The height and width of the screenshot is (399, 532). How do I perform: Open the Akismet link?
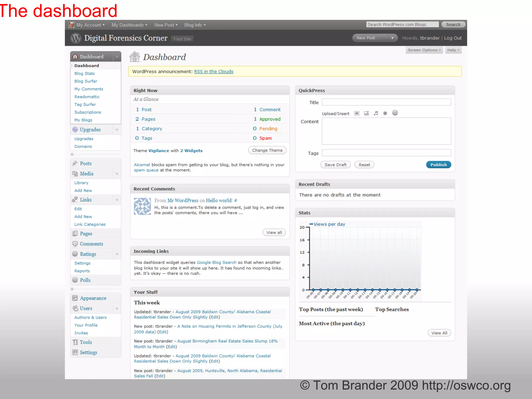point(142,165)
